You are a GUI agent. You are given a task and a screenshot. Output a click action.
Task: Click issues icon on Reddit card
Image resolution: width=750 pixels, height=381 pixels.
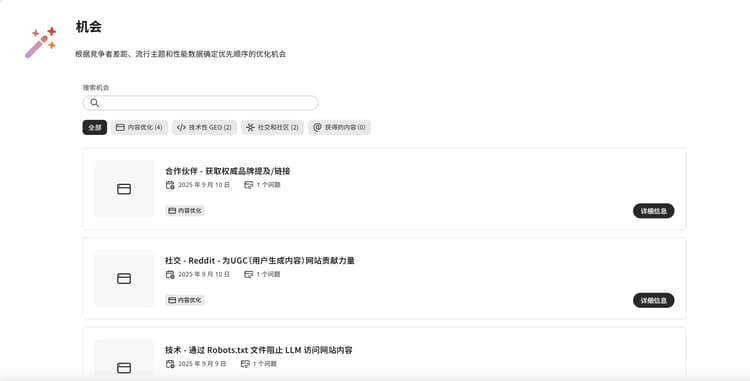point(248,274)
